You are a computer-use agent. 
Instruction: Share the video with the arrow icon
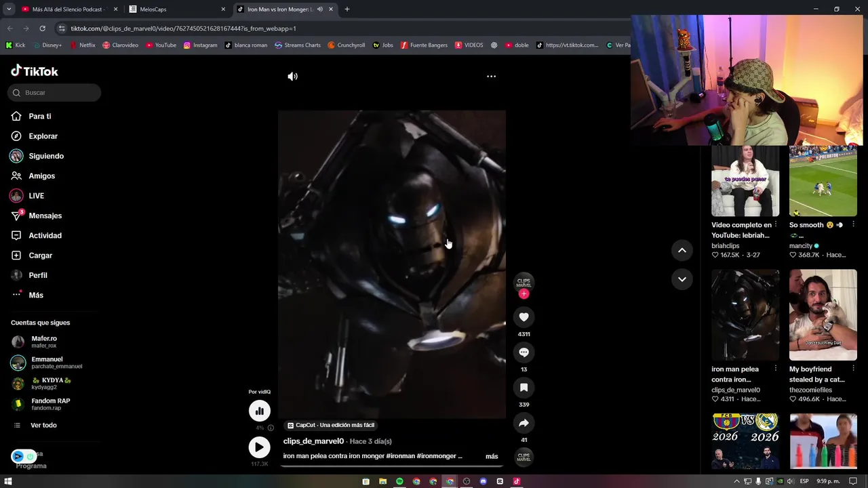click(524, 423)
